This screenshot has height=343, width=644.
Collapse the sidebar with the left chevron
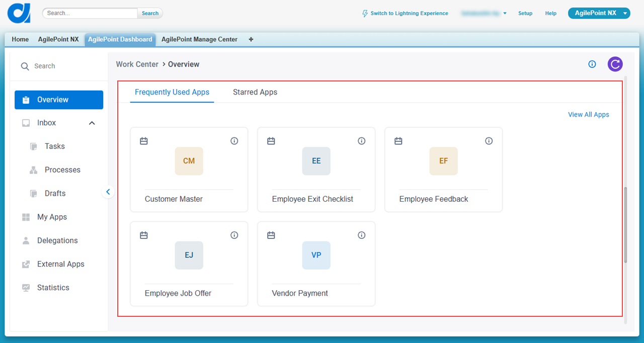click(x=108, y=192)
